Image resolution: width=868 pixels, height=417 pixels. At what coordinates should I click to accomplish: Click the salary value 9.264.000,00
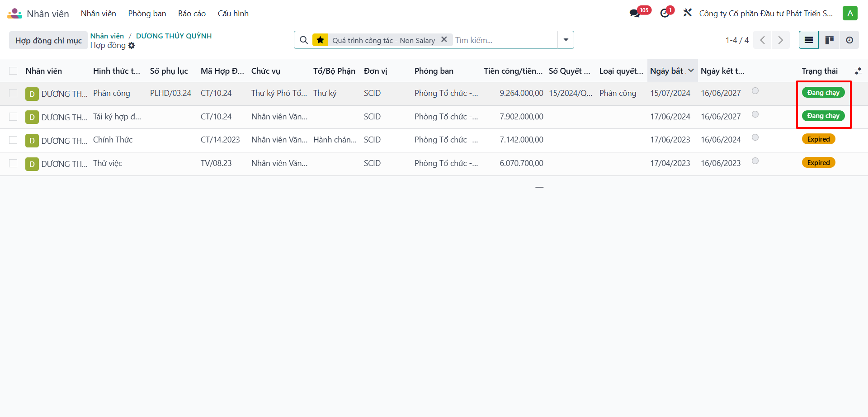[521, 93]
